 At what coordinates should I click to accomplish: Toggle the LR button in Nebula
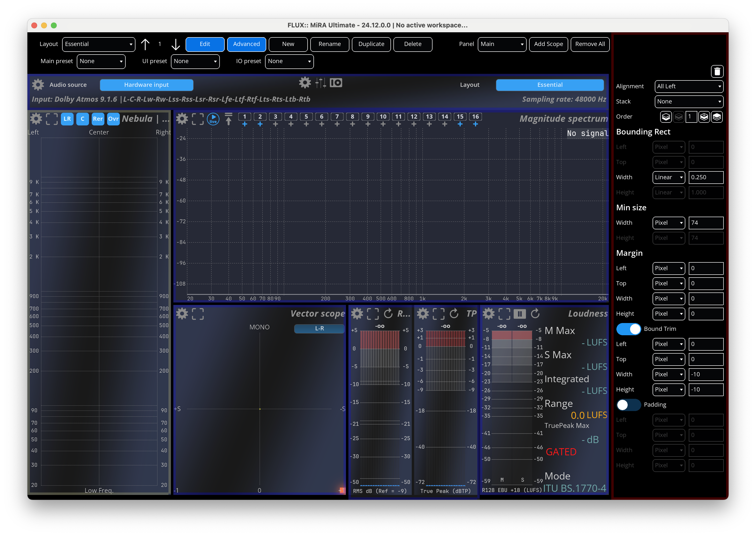(x=67, y=119)
